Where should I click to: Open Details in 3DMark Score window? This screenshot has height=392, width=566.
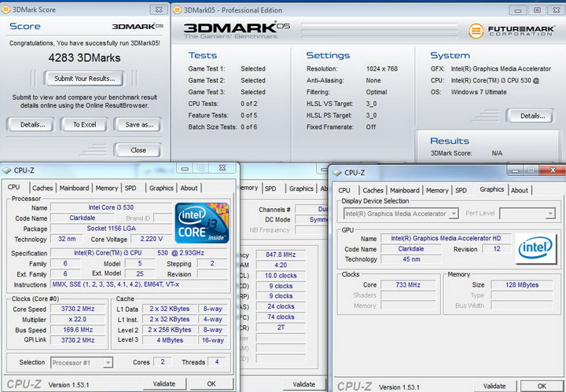pos(32,124)
